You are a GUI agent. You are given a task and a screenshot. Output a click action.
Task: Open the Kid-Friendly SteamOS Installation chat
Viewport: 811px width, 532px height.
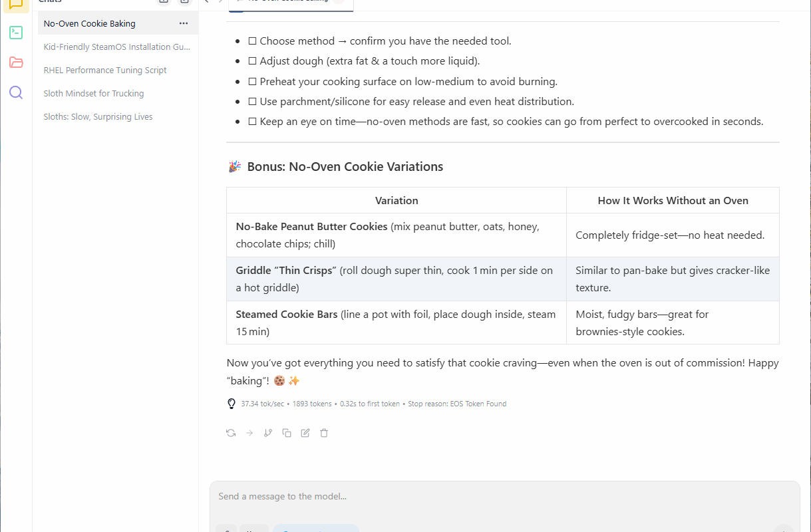[116, 47]
